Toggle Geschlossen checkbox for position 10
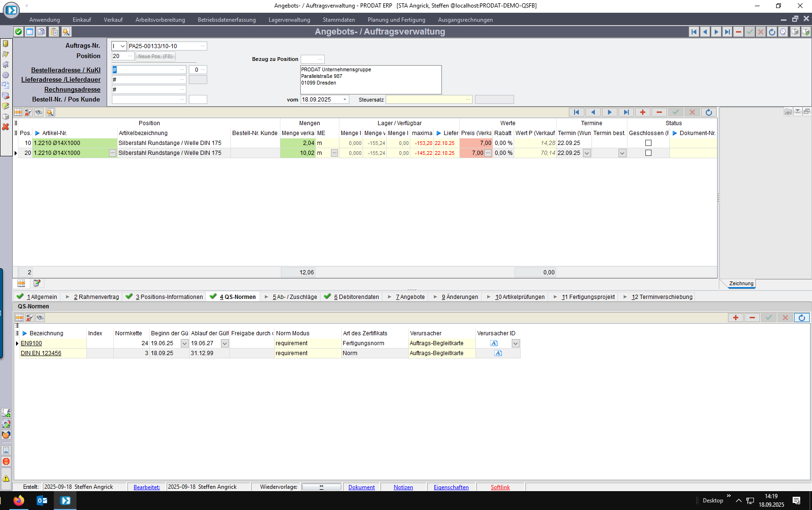The height and width of the screenshot is (510, 812). (x=648, y=143)
